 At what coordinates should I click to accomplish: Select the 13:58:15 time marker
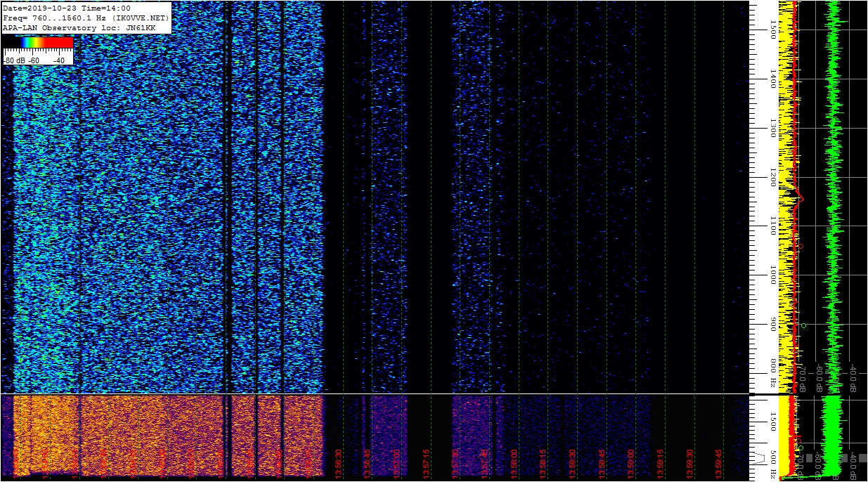click(x=543, y=464)
